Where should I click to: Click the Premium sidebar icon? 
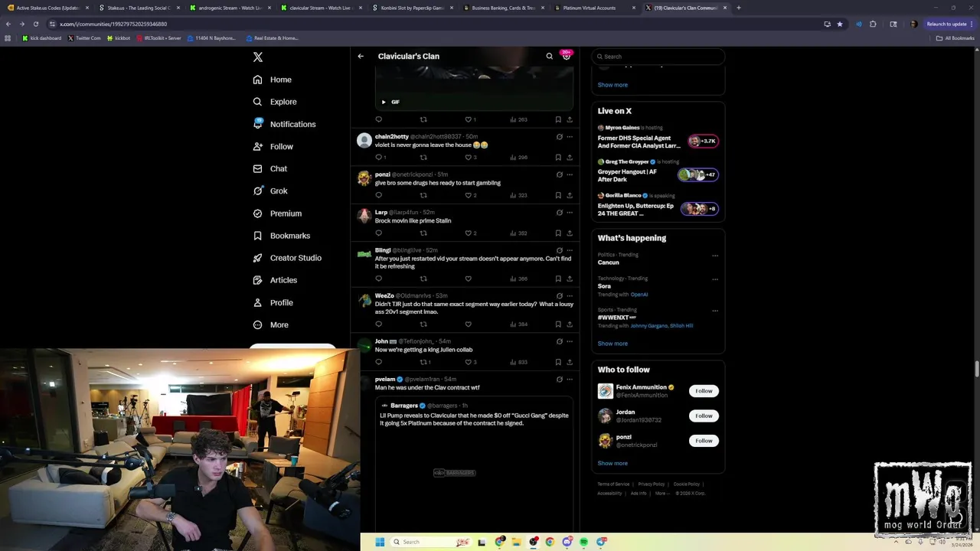coord(257,214)
